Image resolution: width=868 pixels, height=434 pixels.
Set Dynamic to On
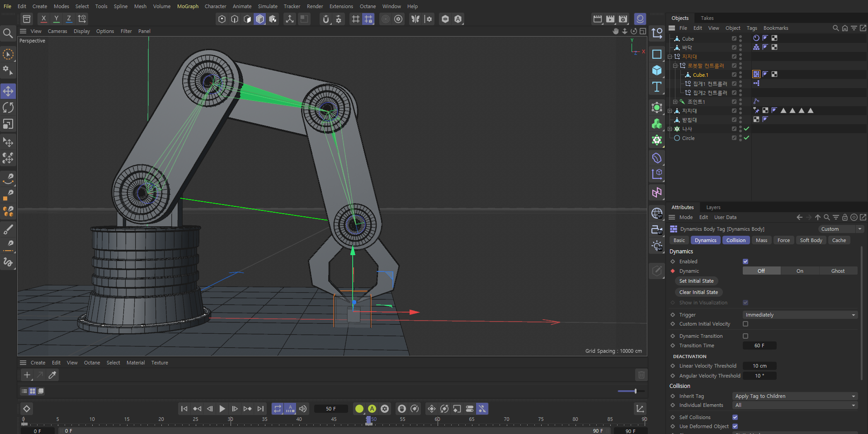click(x=800, y=271)
